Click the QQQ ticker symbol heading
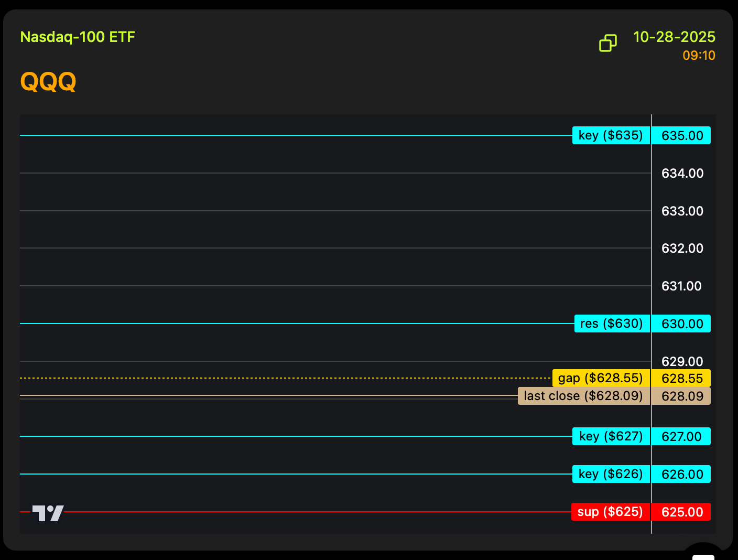738x560 pixels. point(48,82)
